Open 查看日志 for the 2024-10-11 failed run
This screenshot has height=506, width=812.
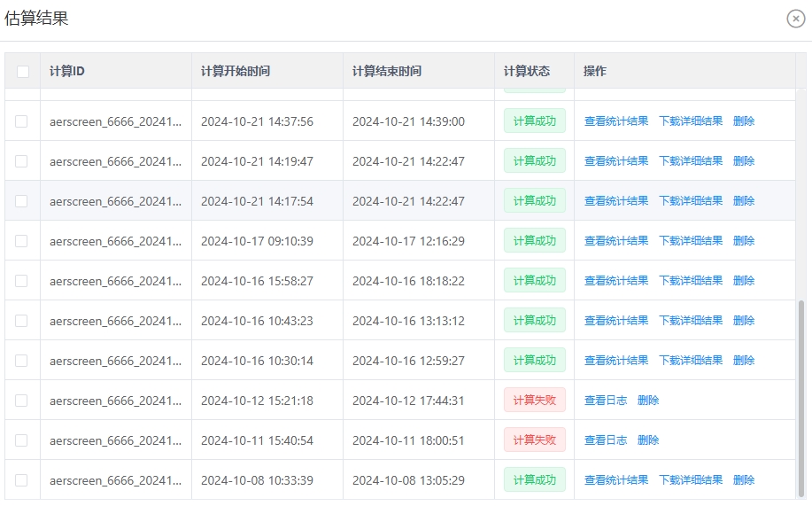[606, 440]
